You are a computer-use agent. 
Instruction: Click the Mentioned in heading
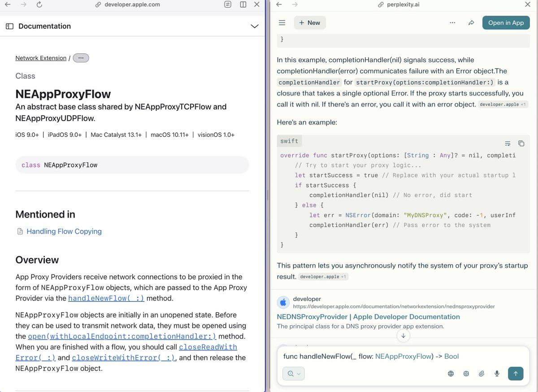coord(45,214)
